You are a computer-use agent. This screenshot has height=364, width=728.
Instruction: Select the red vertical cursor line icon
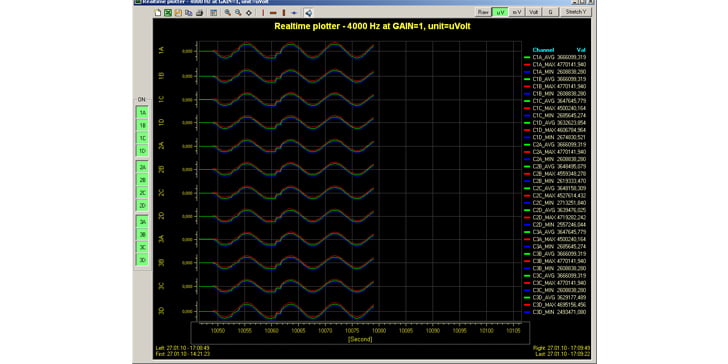point(263,13)
